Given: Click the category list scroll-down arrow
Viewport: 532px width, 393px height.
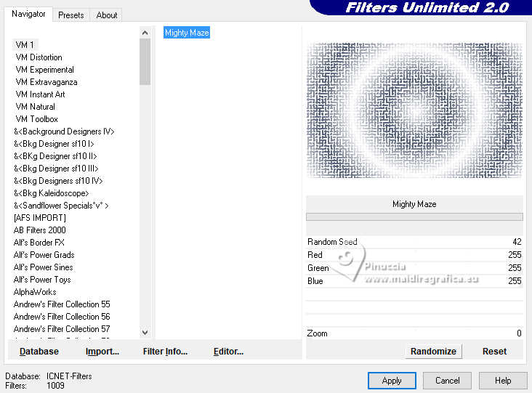Looking at the screenshot, I should (145, 332).
